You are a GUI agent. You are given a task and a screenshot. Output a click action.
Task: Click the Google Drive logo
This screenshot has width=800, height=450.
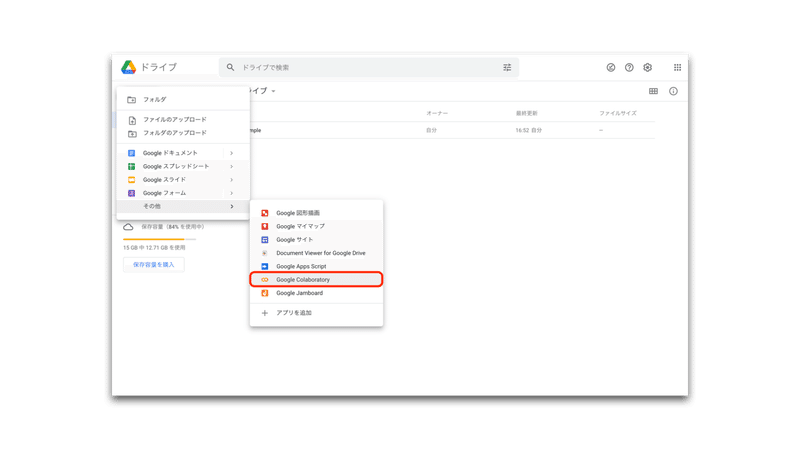tap(129, 67)
